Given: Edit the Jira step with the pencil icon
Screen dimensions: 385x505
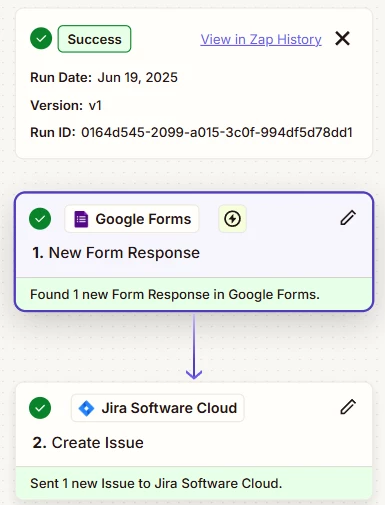Looking at the screenshot, I should 348,407.
